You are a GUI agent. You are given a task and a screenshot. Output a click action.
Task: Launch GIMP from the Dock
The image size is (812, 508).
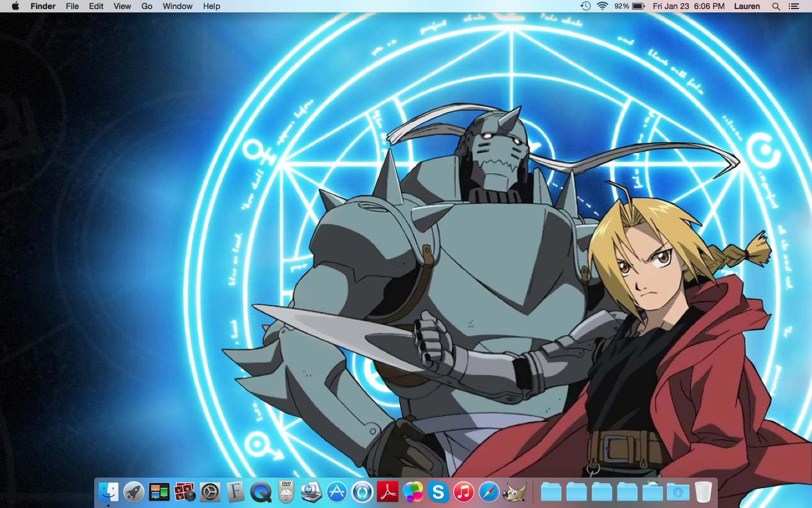point(514,492)
